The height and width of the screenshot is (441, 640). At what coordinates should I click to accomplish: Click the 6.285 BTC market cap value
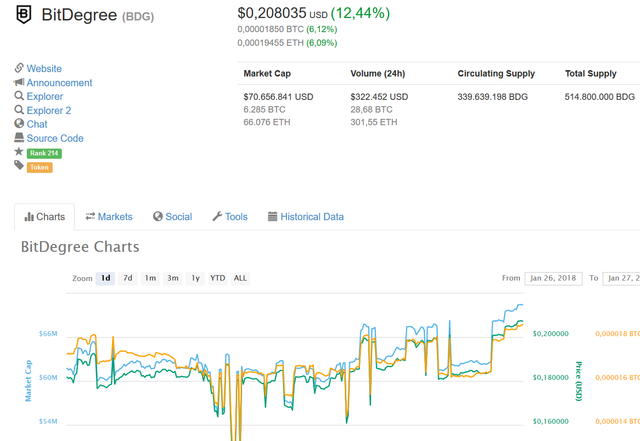[264, 109]
